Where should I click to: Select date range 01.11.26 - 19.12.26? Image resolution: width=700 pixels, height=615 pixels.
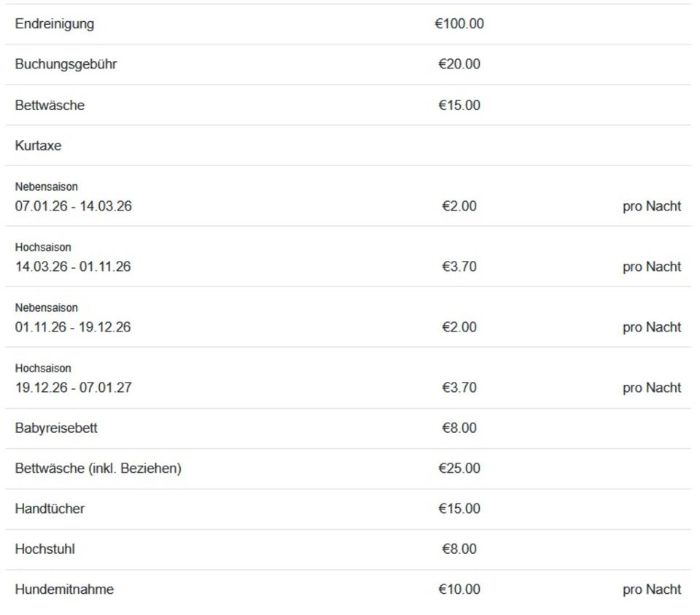[73, 327]
